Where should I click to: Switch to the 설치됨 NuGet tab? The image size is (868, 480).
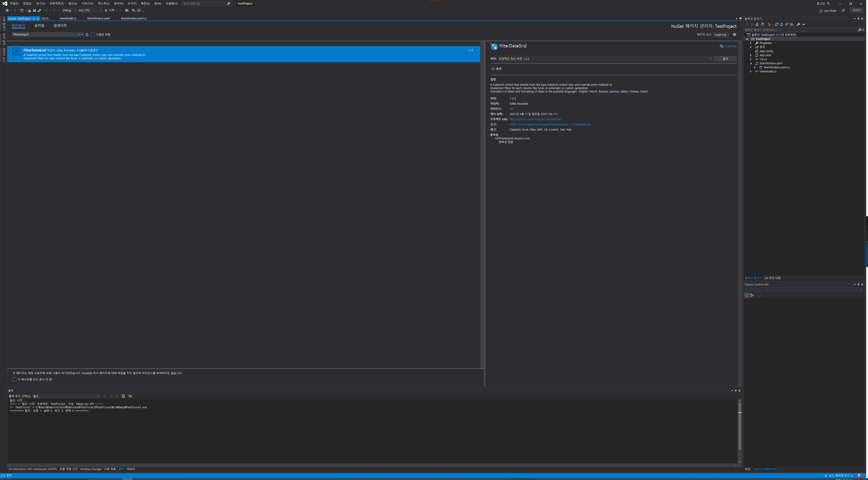[39, 25]
